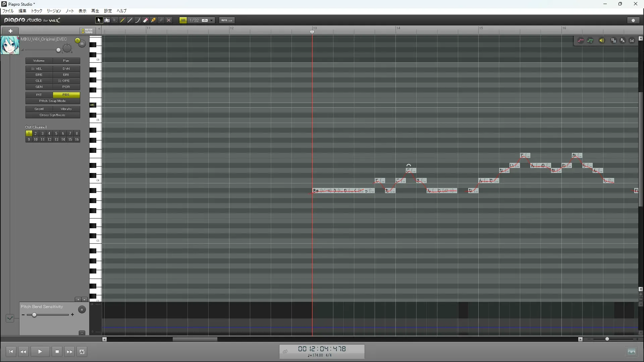This screenshot has height=362, width=644.
Task: Select the Curve tool
Action: click(x=138, y=20)
